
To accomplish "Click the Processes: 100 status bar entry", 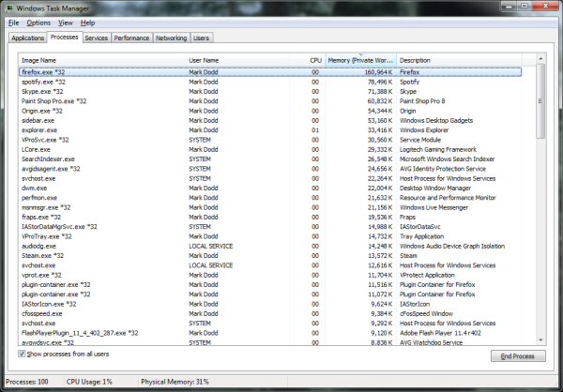I will pos(27,382).
